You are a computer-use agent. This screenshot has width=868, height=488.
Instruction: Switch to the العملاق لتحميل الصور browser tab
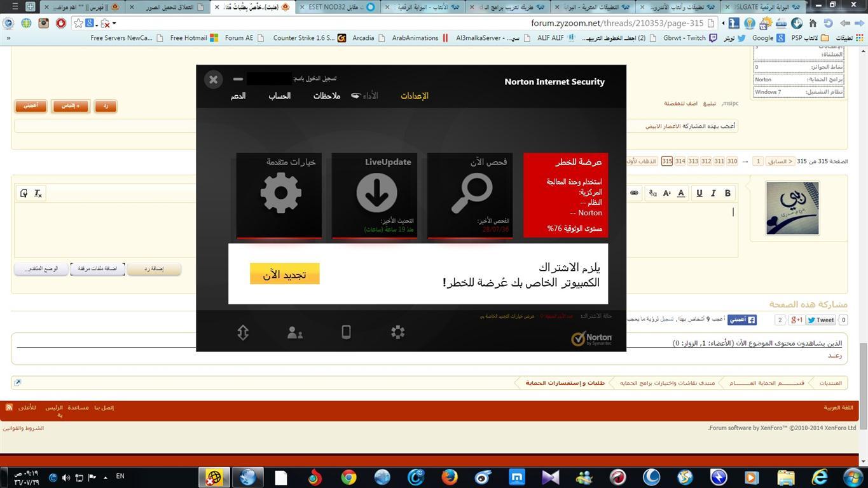169,7
